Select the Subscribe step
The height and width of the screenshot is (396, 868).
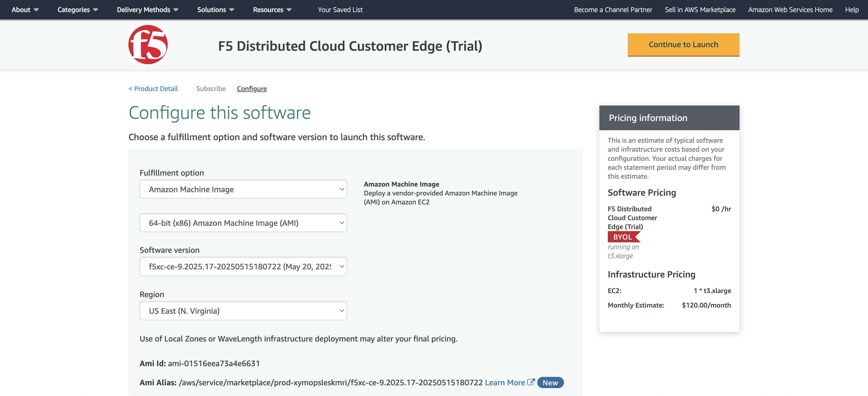point(211,88)
